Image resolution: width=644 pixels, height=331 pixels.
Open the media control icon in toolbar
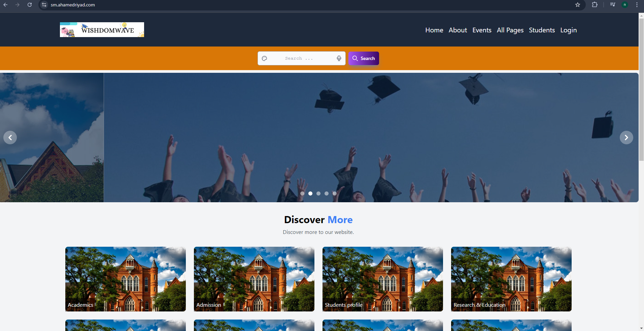(613, 5)
